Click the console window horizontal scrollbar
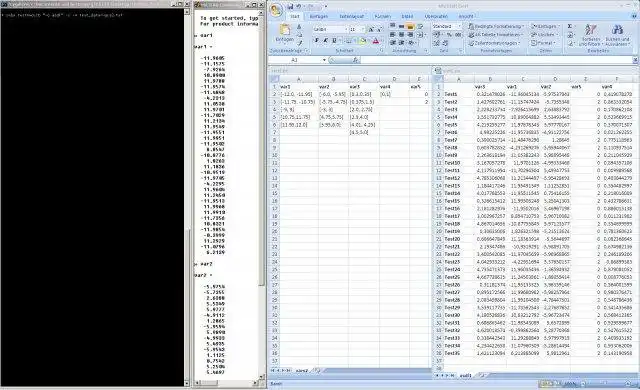640x390 pixels. [x=227, y=383]
